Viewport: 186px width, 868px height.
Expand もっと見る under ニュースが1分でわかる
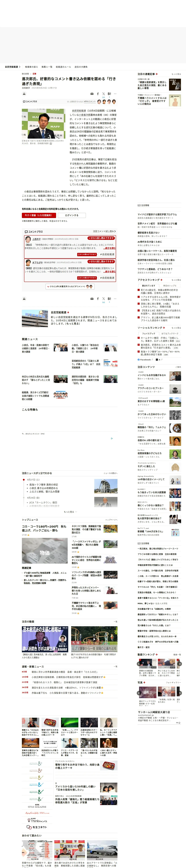click(x=70, y=512)
